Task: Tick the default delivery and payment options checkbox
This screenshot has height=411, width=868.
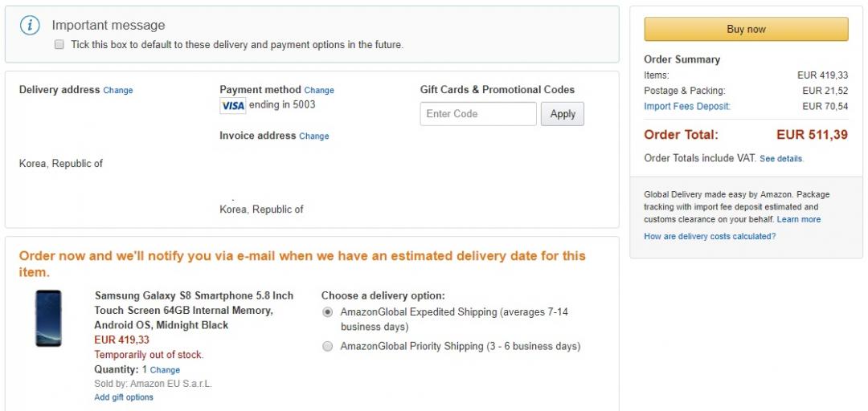Action: click(59, 45)
